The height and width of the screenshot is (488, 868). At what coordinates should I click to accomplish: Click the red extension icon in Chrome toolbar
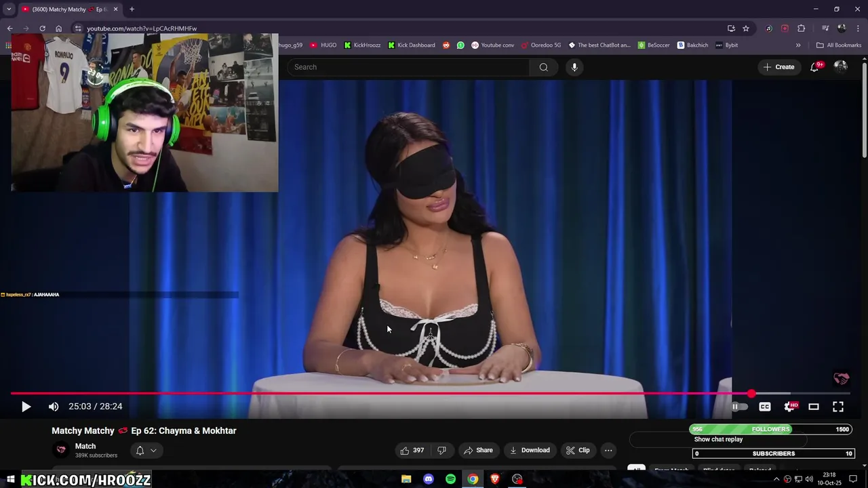pyautogui.click(x=785, y=28)
